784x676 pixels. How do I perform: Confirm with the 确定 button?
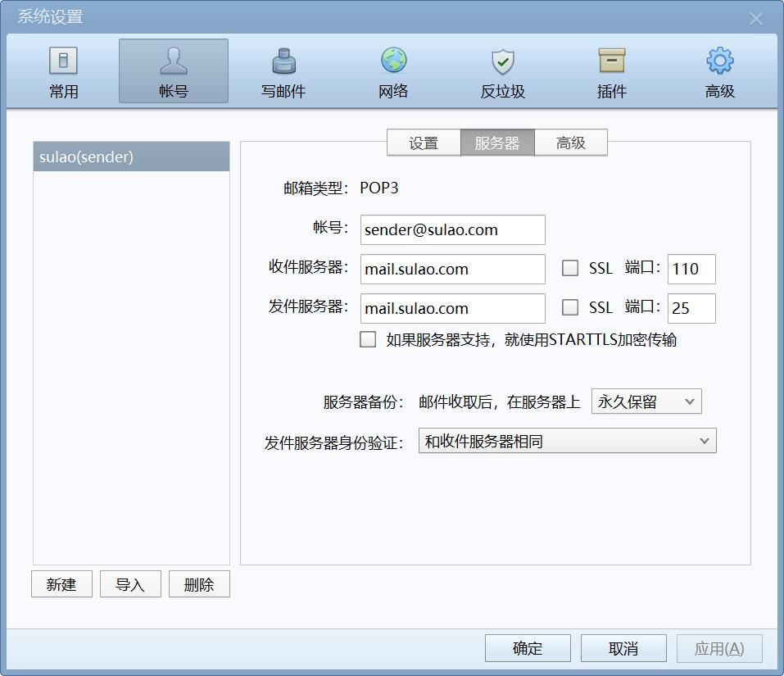528,648
